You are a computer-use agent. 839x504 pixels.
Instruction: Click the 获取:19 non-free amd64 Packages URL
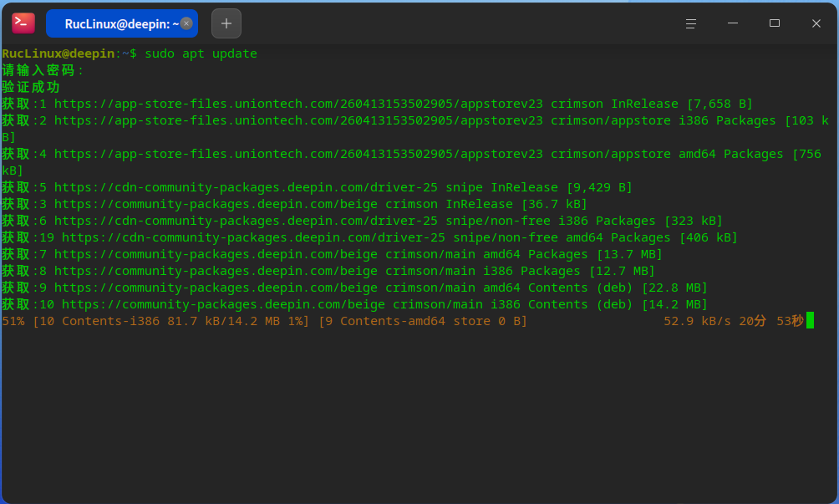253,237
